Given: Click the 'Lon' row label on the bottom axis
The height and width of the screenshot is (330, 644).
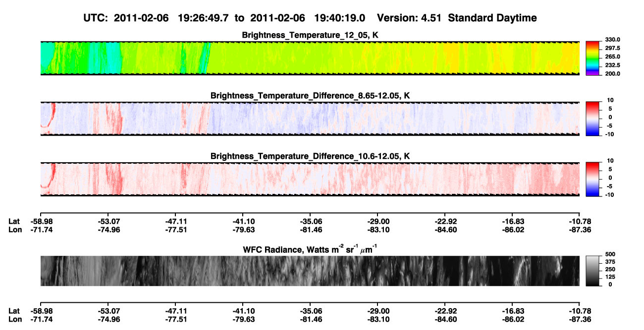Looking at the screenshot, I should 15,319.
